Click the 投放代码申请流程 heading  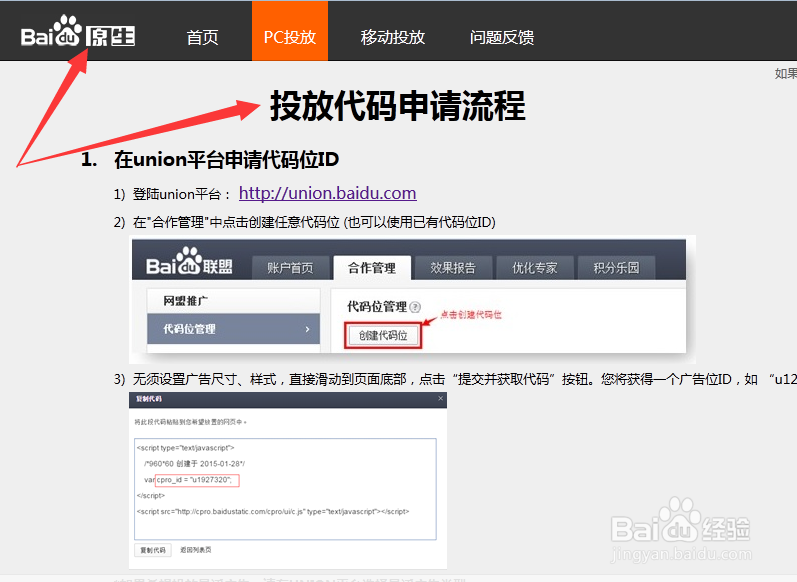397,106
